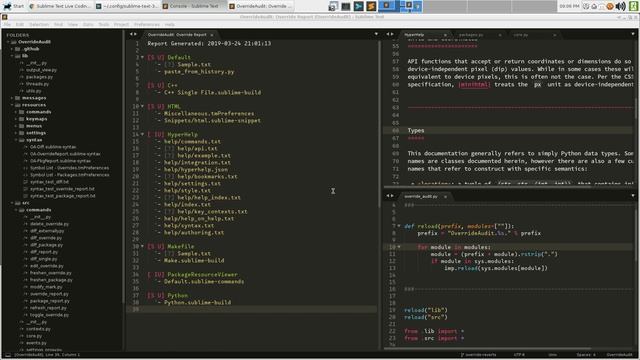Close the Override Report tab
The height and width of the screenshot is (360, 640).
click(212, 35)
